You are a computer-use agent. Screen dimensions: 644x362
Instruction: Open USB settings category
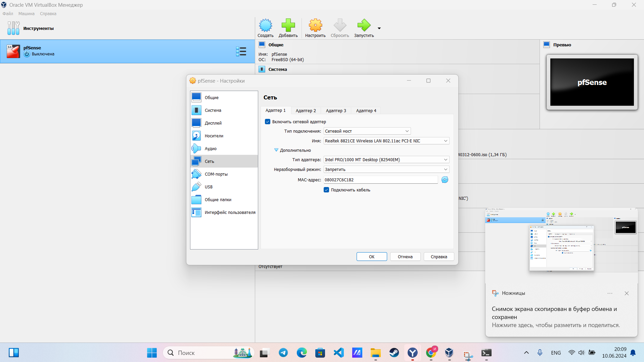tap(224, 187)
